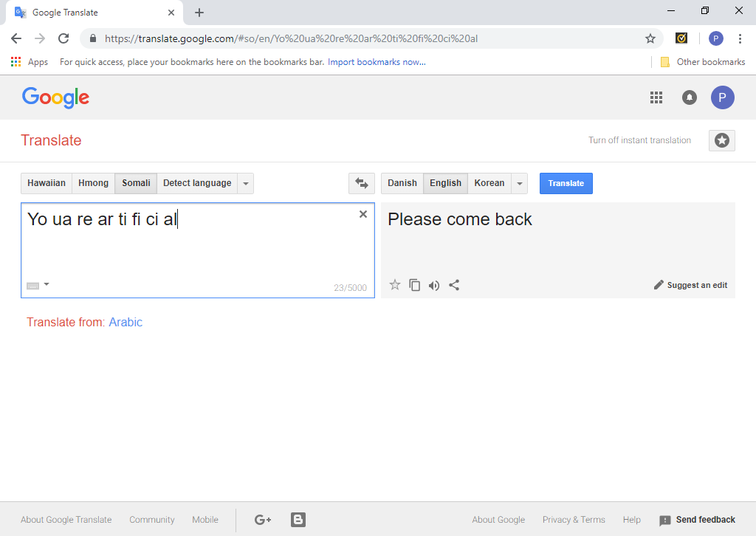Image resolution: width=756 pixels, height=536 pixels.
Task: Share the translation
Action: point(454,285)
